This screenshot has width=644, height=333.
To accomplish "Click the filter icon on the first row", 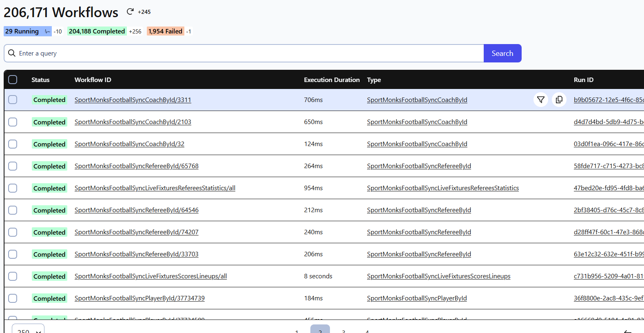I will click(x=540, y=100).
